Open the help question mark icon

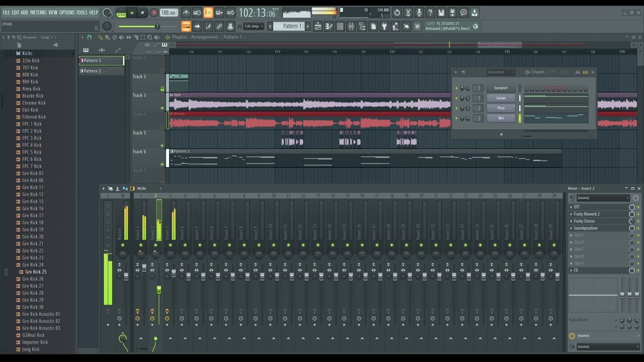(430, 13)
